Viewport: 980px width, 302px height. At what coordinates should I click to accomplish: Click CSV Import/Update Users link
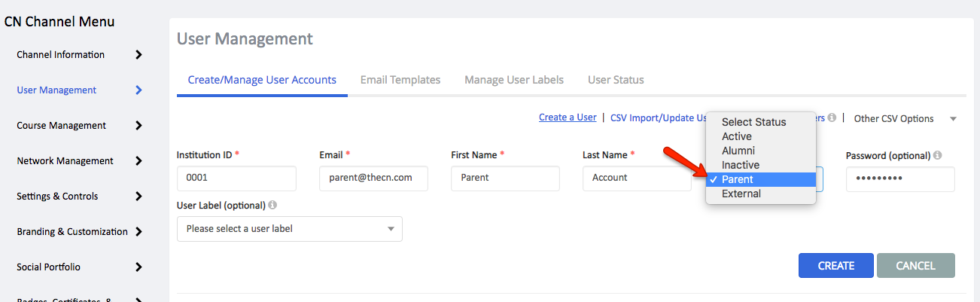point(658,117)
